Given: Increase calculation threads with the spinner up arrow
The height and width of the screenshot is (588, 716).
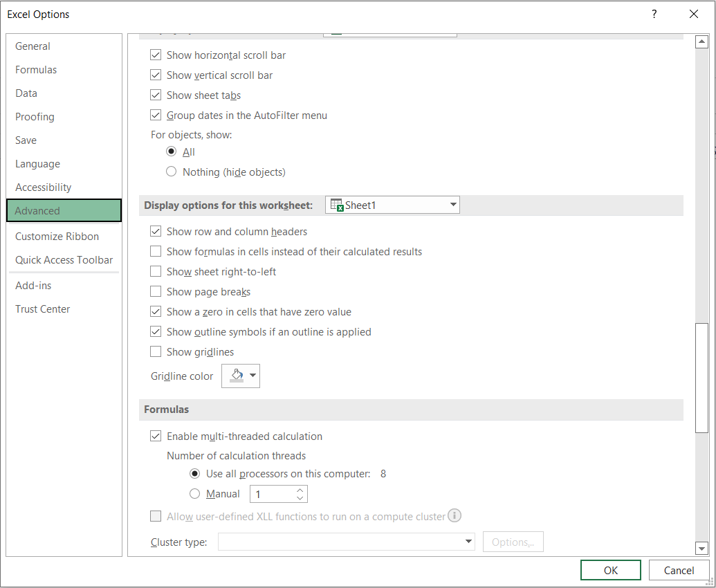Looking at the screenshot, I should pos(299,490).
